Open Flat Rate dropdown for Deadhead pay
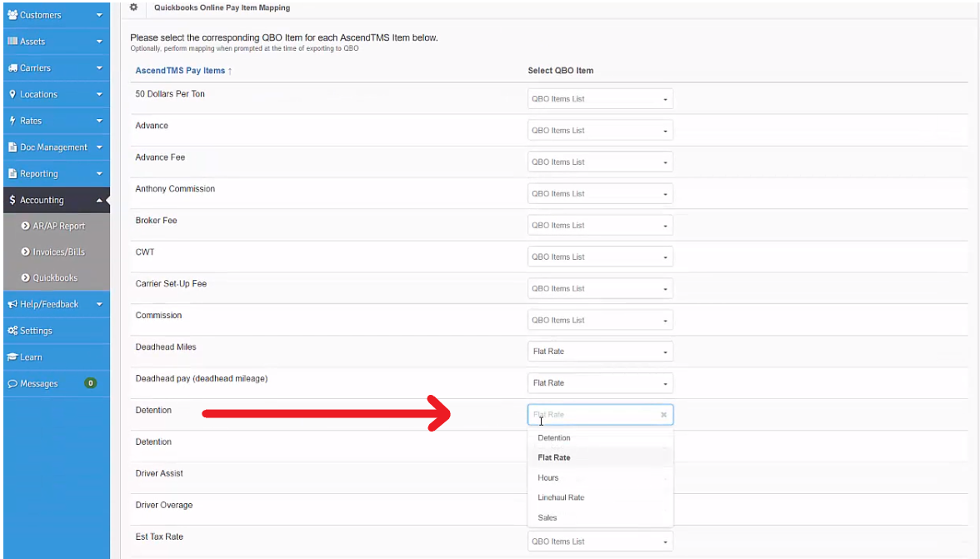This screenshot has height=559, width=980. 600,383
